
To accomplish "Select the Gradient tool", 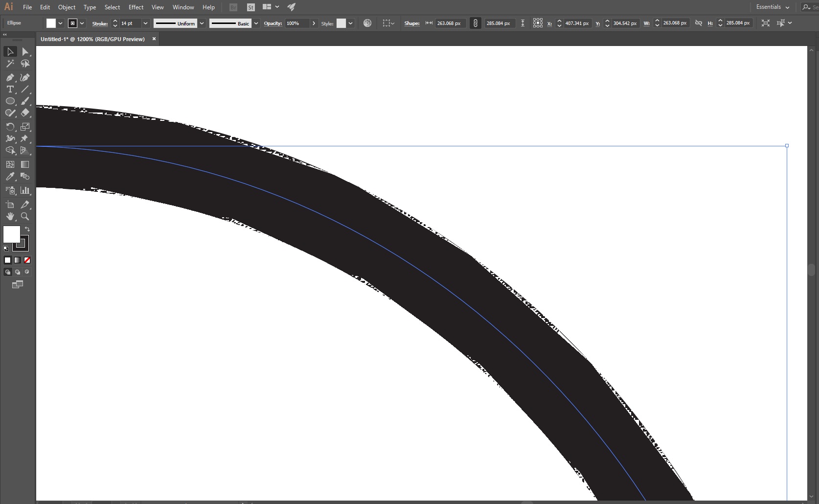I will pyautogui.click(x=25, y=164).
